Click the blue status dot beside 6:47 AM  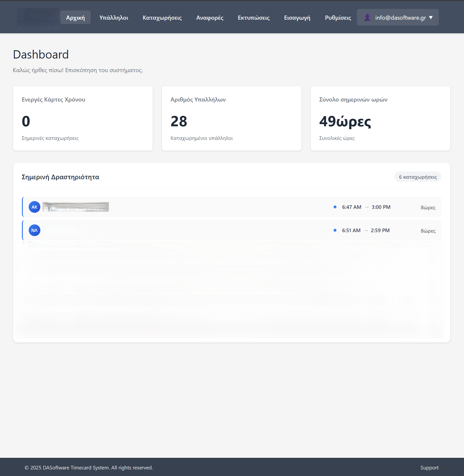tap(335, 207)
